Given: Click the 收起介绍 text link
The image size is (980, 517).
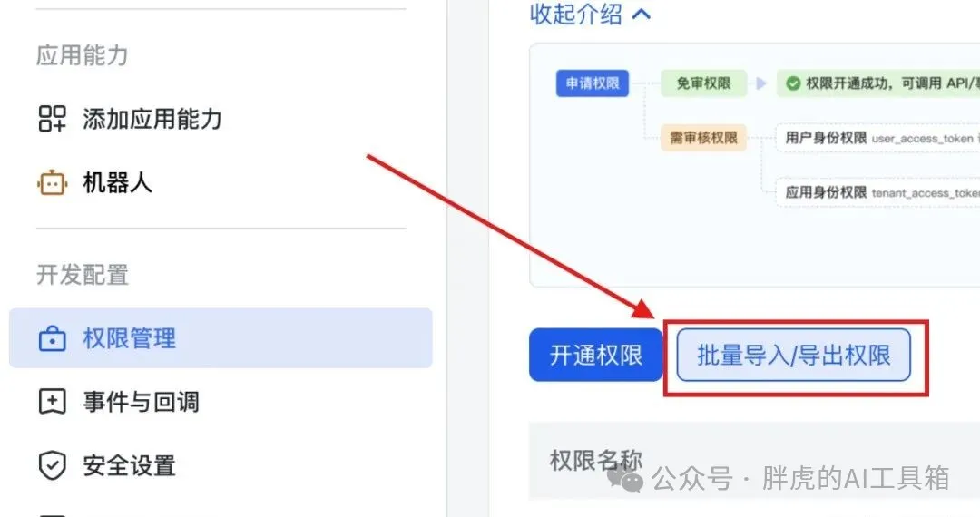Looking at the screenshot, I should [x=575, y=14].
